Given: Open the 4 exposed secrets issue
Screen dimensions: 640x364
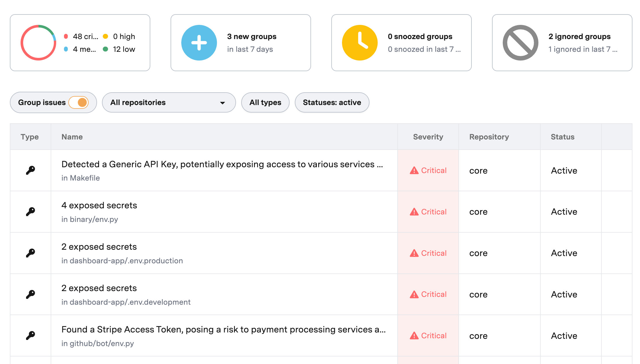Looking at the screenshot, I should pos(99,205).
